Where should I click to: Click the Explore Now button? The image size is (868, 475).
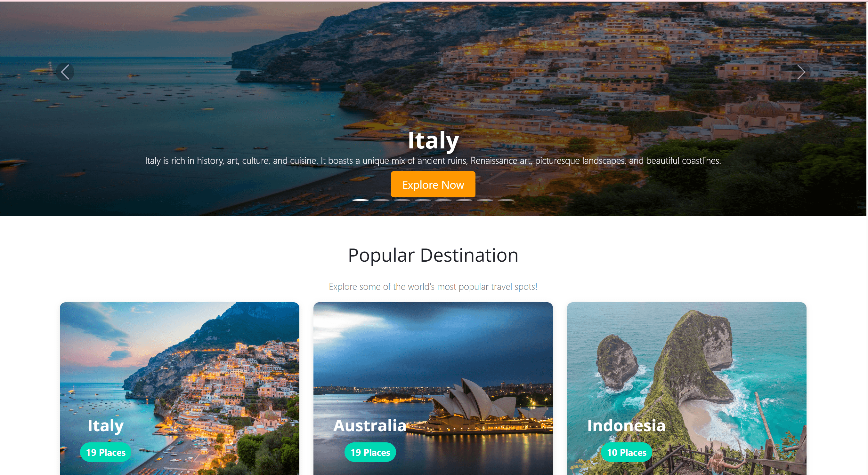(433, 184)
